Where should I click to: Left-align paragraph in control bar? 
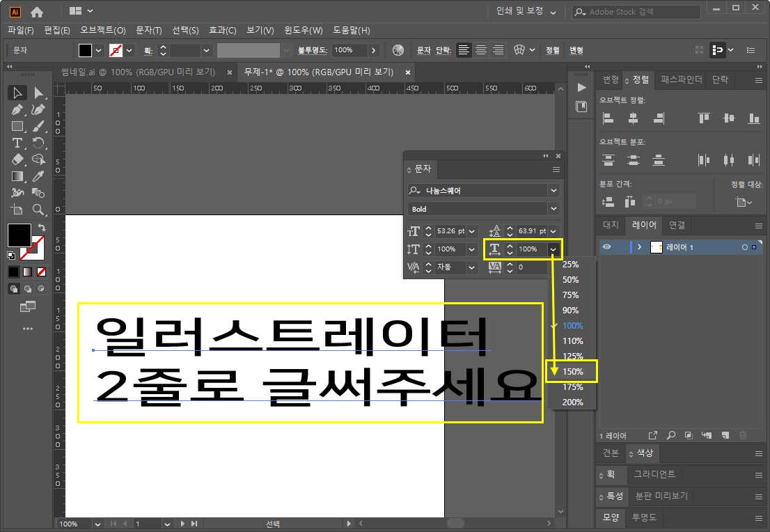click(464, 50)
